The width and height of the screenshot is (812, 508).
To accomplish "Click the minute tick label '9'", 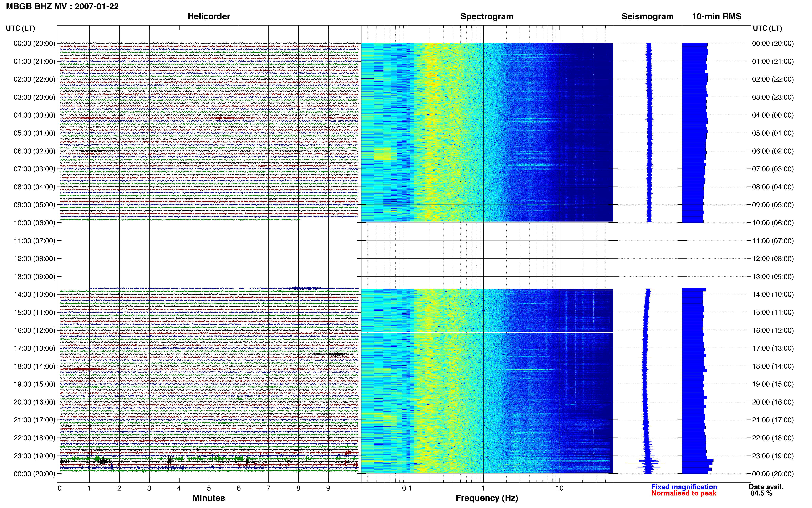I will [328, 488].
